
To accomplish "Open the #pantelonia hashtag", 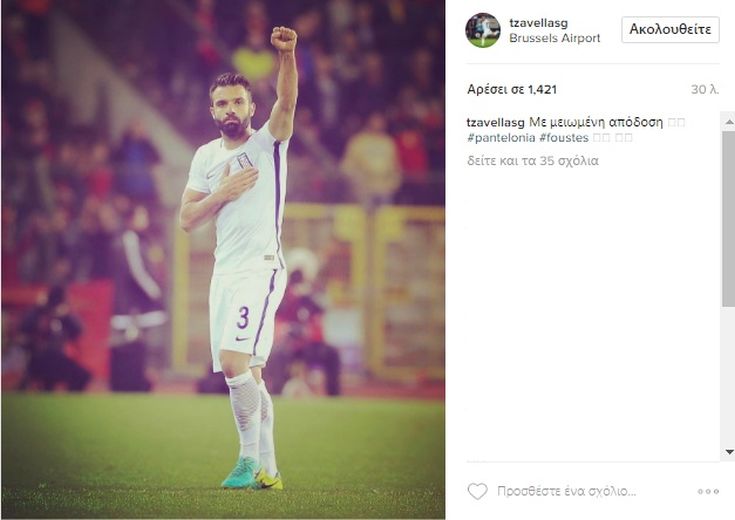I will [x=501, y=138].
